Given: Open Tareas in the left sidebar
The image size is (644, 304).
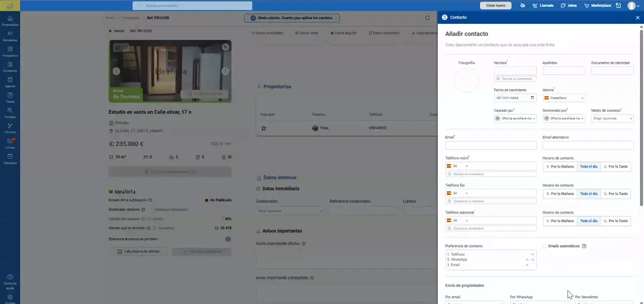Looking at the screenshot, I should pyautogui.click(x=10, y=98).
